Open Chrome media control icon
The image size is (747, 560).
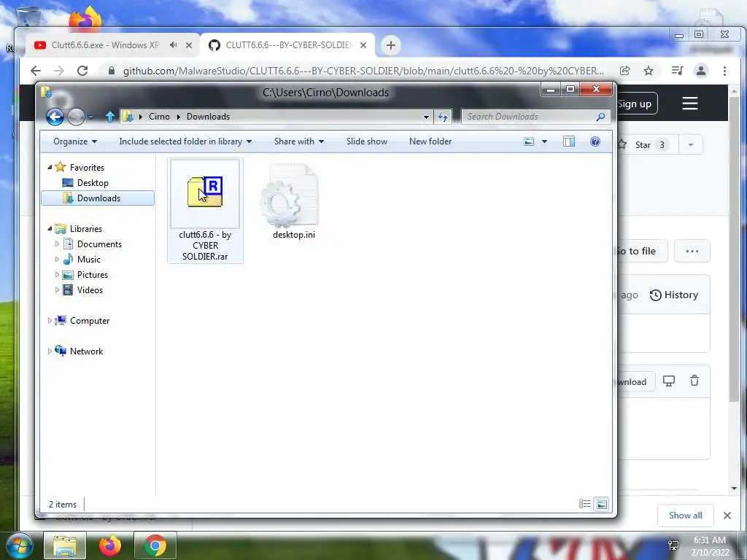pyautogui.click(x=677, y=71)
